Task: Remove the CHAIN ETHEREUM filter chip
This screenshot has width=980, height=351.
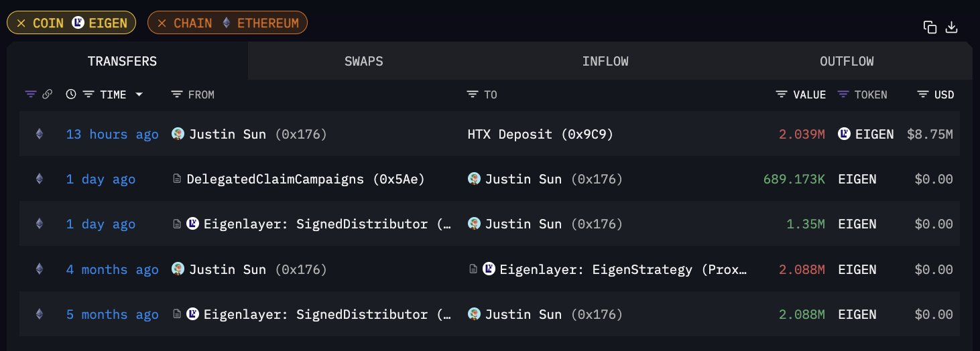Action: point(162,23)
